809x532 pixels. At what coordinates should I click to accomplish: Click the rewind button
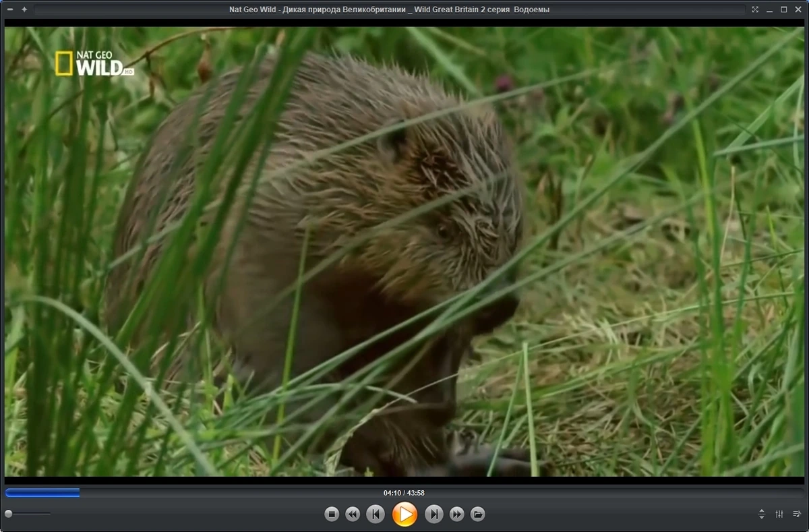353,514
